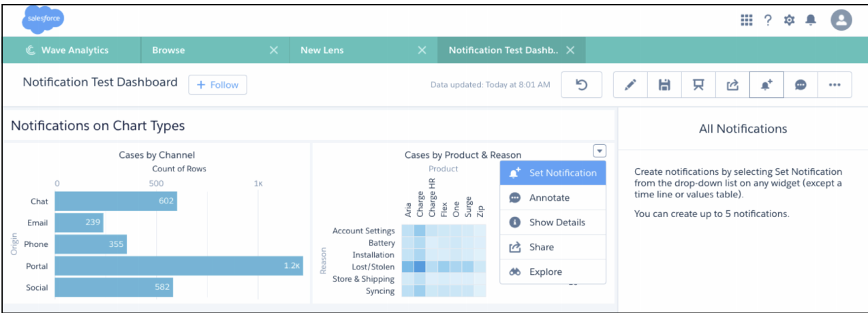Click the Count of Rows axis title
The image size is (868, 313).
(x=180, y=169)
